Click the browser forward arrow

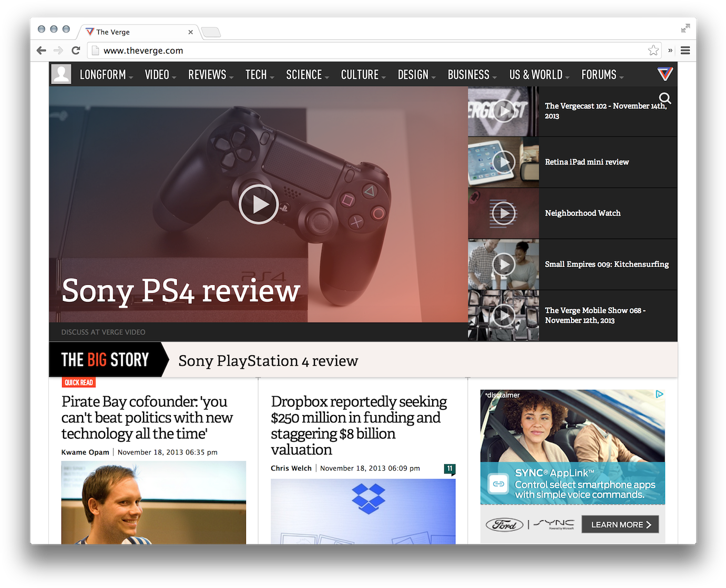click(58, 50)
